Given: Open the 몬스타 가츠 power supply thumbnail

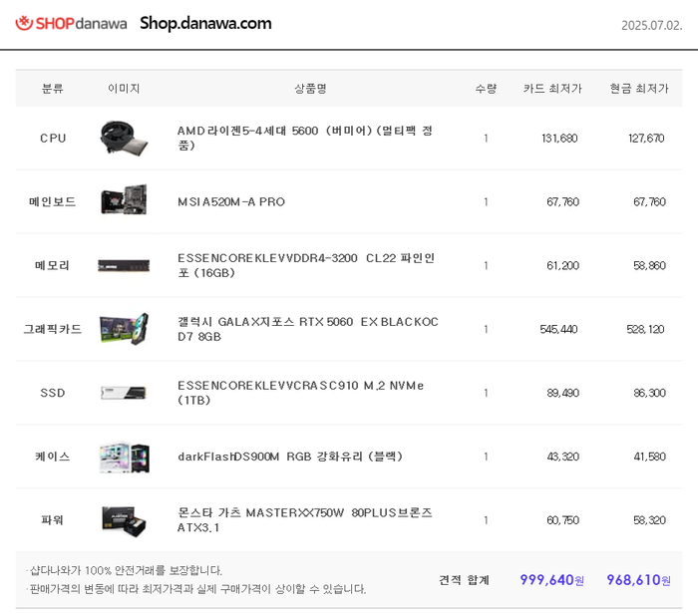Looking at the screenshot, I should click(x=124, y=520).
